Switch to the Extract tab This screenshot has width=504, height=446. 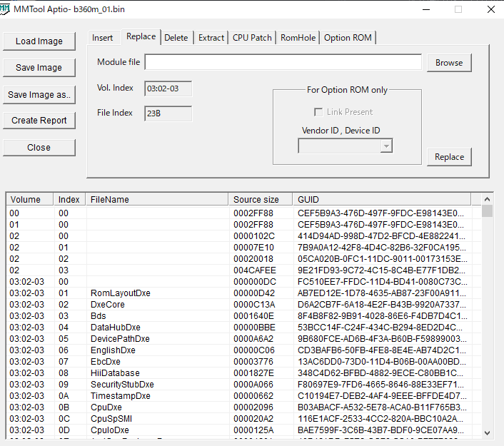211,38
